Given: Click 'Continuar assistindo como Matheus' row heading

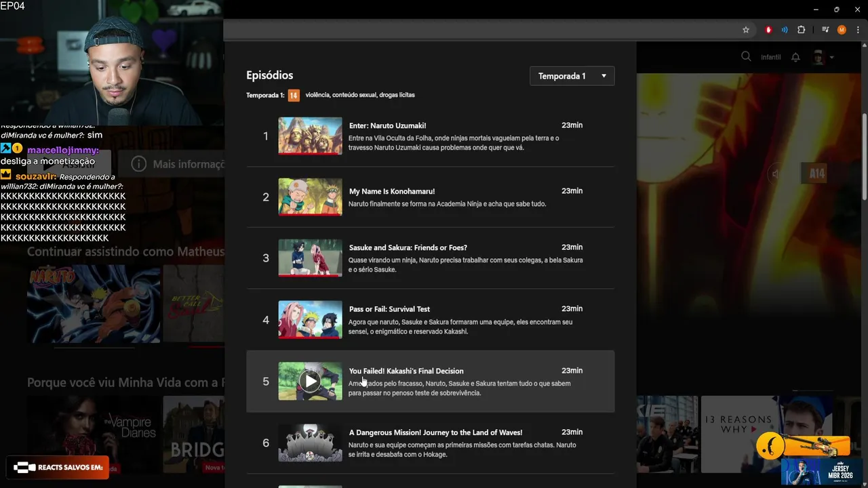Looking at the screenshot, I should [x=125, y=251].
